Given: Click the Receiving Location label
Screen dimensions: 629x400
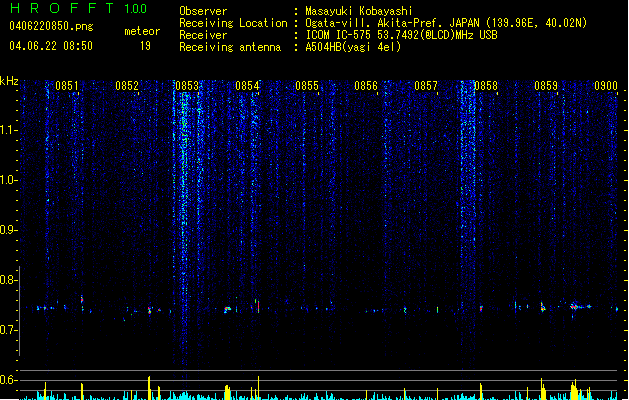Looking at the screenshot, I should coord(233,23).
